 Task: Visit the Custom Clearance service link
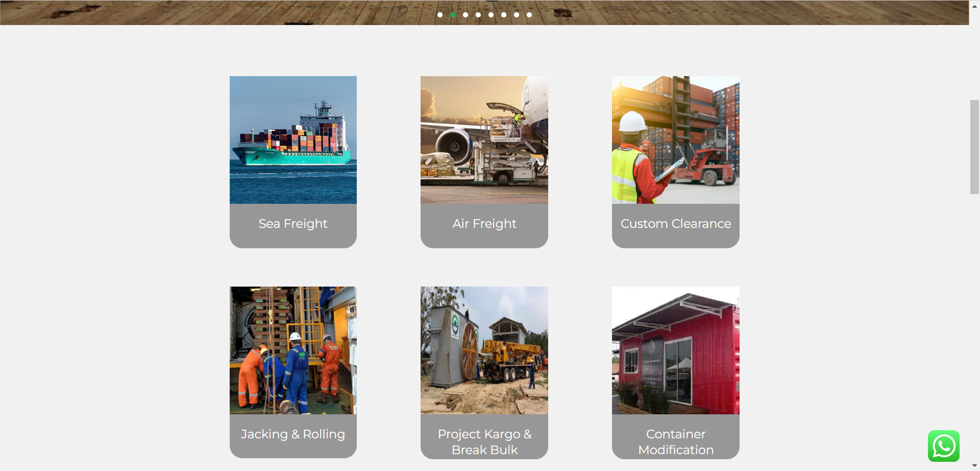[x=676, y=224]
